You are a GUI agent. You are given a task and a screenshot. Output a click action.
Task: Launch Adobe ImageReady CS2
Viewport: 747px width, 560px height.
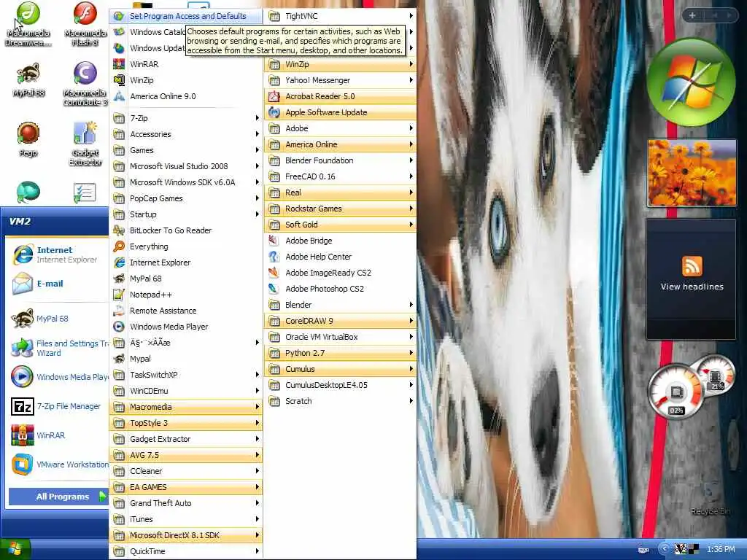[340, 273]
